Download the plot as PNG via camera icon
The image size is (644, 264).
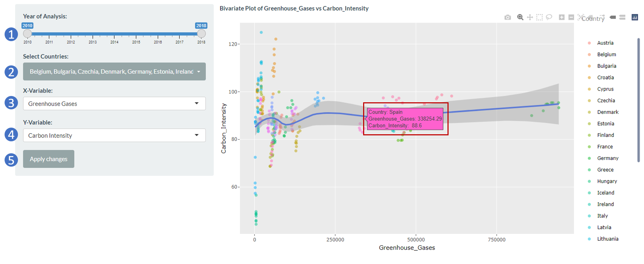[508, 17]
